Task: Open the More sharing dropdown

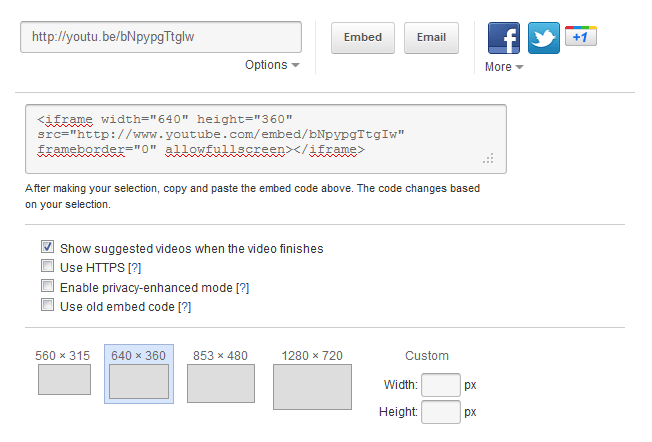Action: coord(504,67)
